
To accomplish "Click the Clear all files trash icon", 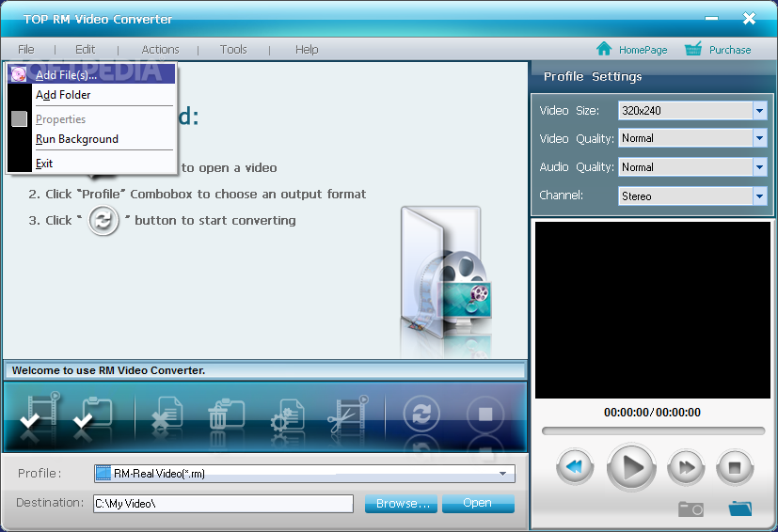I will 227,413.
